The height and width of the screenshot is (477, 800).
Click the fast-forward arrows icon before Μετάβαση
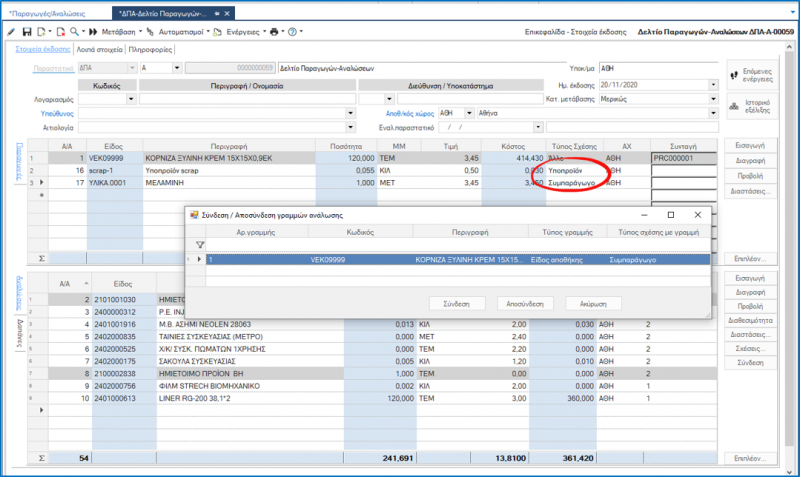coord(93,32)
